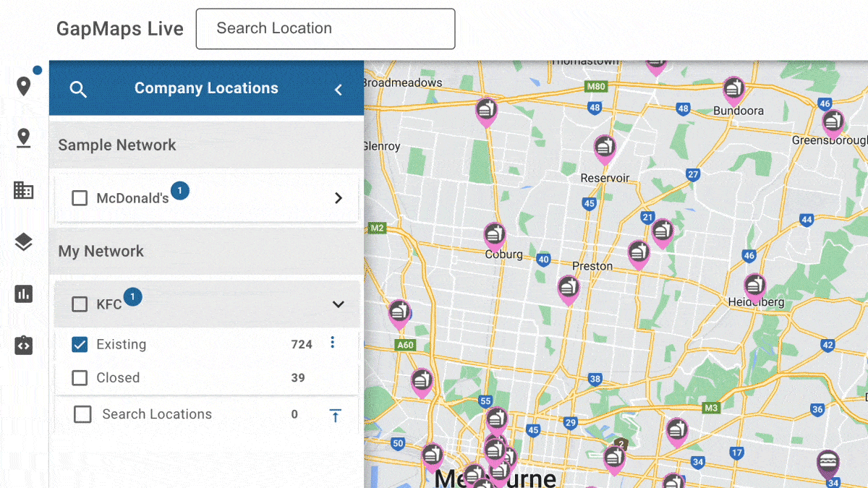Click the GapMaps Live title
This screenshot has height=488, width=868.
[x=120, y=29]
